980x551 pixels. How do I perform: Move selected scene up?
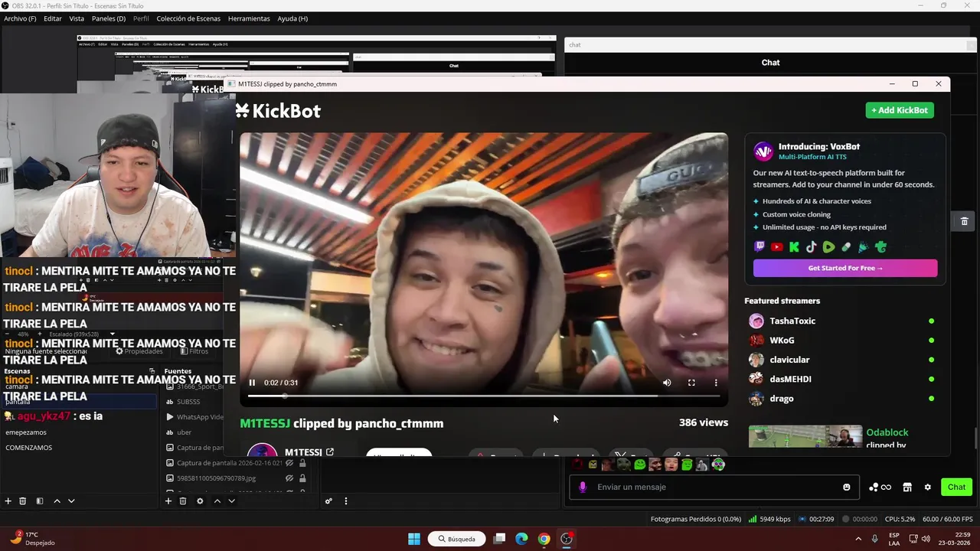point(57,501)
